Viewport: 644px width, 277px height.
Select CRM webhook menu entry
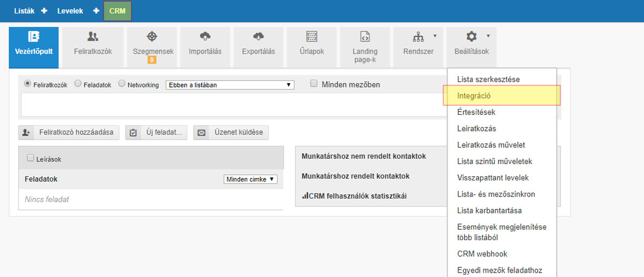pos(482,254)
